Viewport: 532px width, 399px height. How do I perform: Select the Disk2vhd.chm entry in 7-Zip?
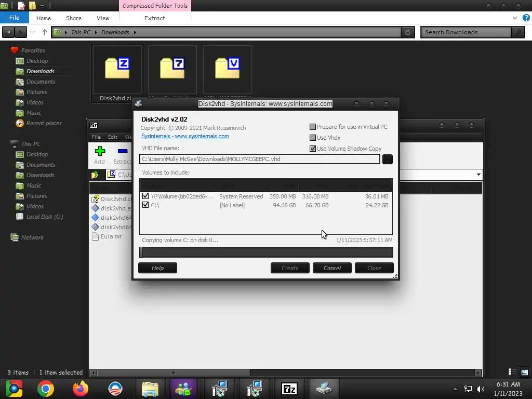(112, 199)
